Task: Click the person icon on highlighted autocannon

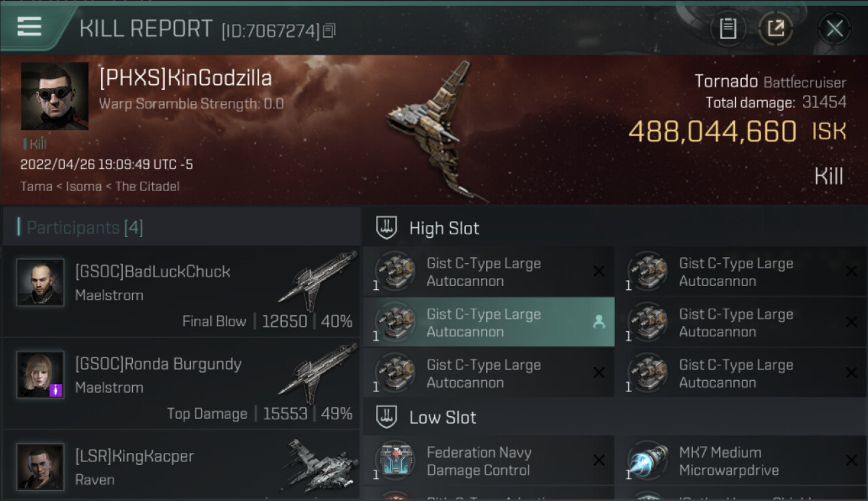Action: click(599, 322)
